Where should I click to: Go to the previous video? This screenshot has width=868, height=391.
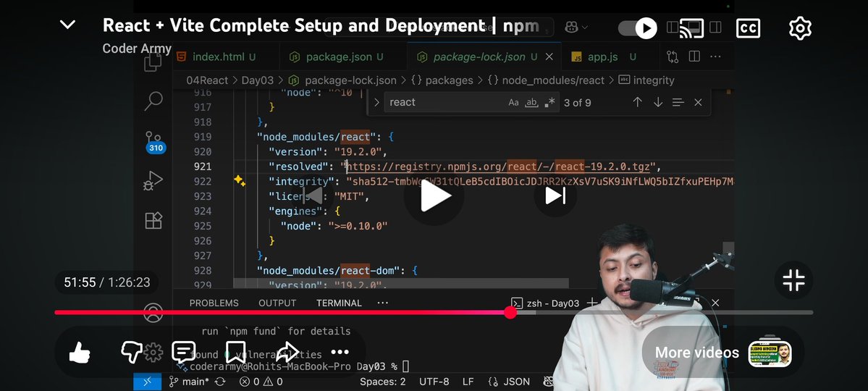point(313,195)
